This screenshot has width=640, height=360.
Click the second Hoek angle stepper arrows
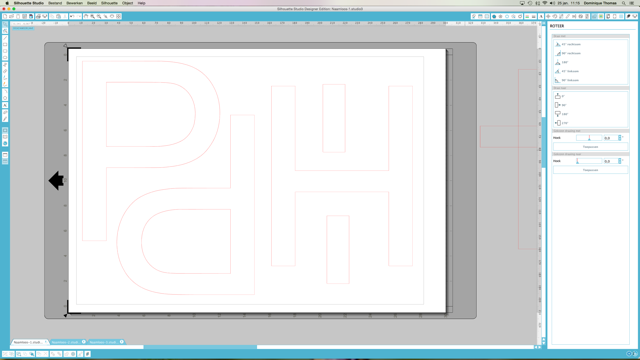coord(620,161)
